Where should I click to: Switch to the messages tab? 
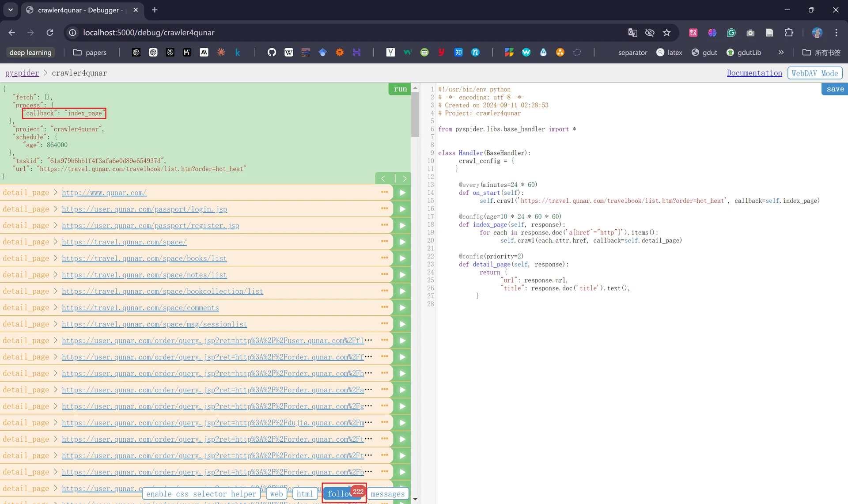click(387, 494)
